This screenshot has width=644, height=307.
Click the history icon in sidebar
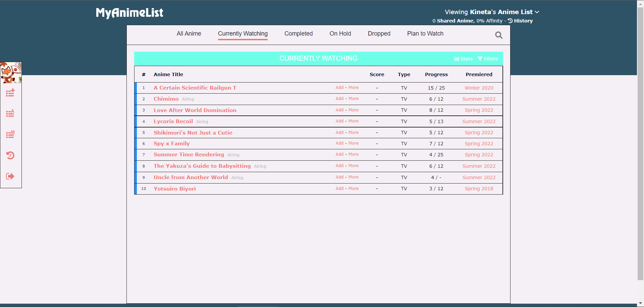pos(10,155)
